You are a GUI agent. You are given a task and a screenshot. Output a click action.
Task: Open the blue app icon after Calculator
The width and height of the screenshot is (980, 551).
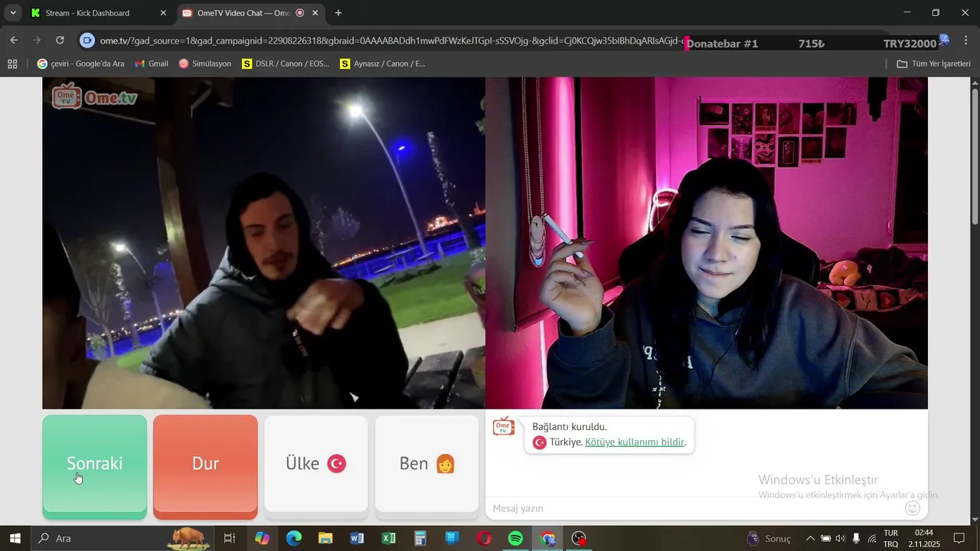(452, 538)
